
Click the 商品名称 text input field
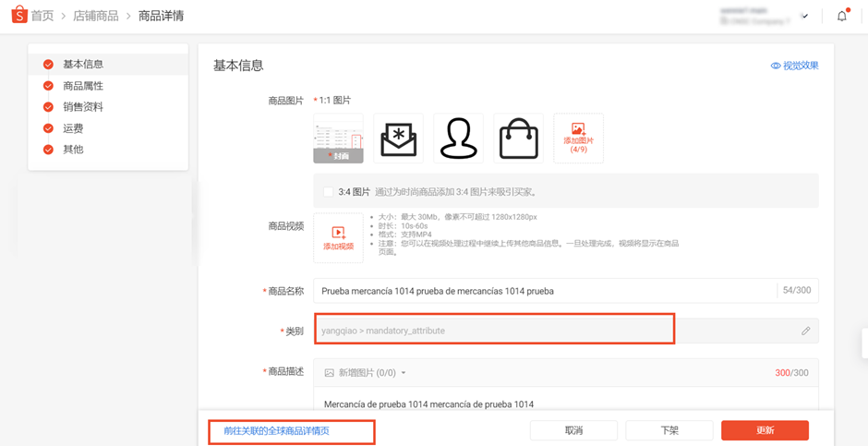coord(545,291)
